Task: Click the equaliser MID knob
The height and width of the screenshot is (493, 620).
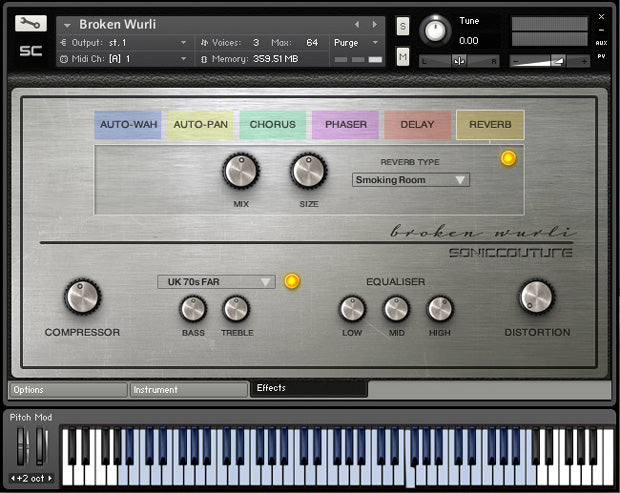Action: pos(396,309)
